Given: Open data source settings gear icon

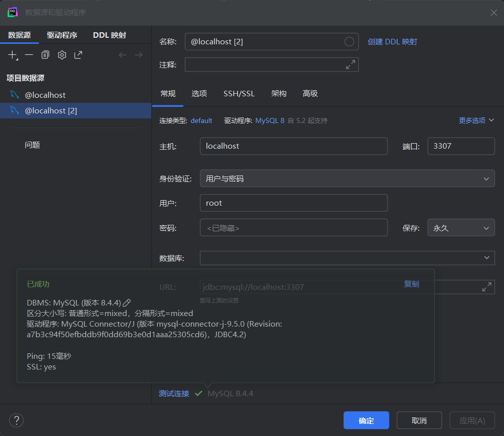Looking at the screenshot, I should 62,55.
